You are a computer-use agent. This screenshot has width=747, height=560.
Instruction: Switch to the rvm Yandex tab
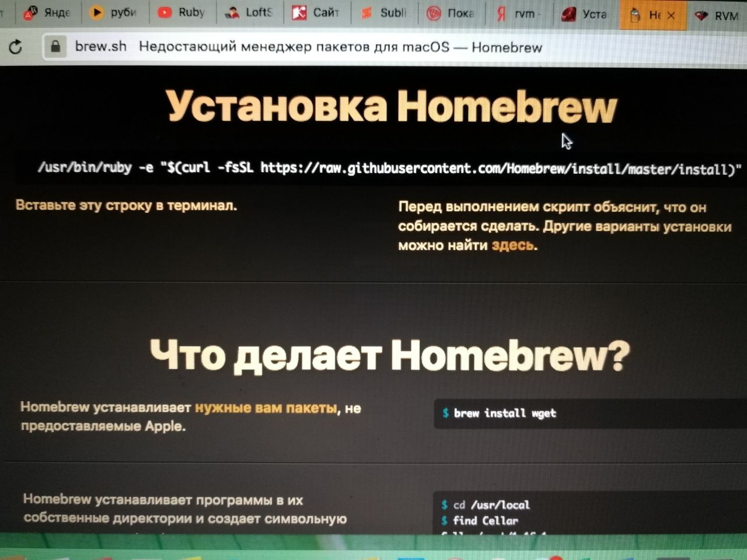point(518,14)
